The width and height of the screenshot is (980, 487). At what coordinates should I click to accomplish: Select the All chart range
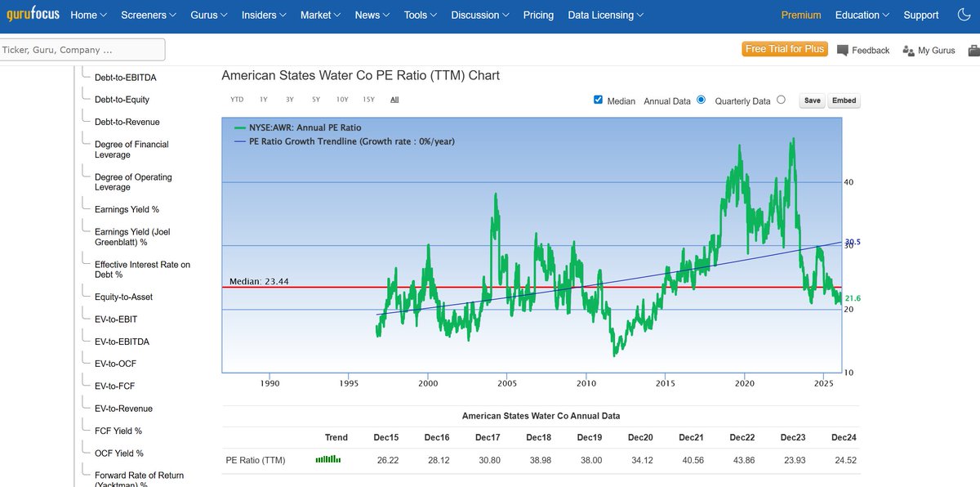[x=394, y=100]
